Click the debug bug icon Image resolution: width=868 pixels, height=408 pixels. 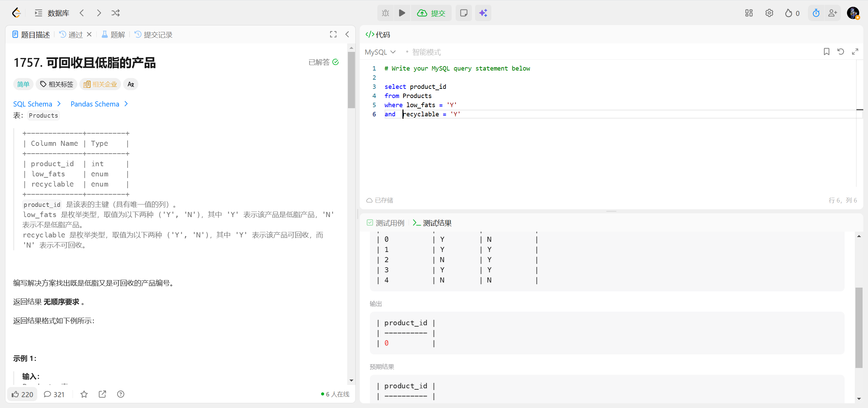click(x=386, y=13)
